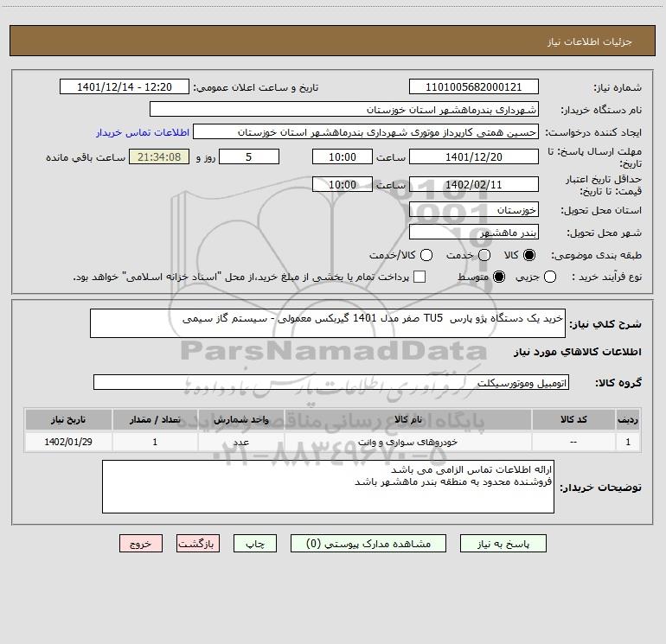The height and width of the screenshot is (644, 666).
Task: Click the خروج exit button
Action: point(141,544)
